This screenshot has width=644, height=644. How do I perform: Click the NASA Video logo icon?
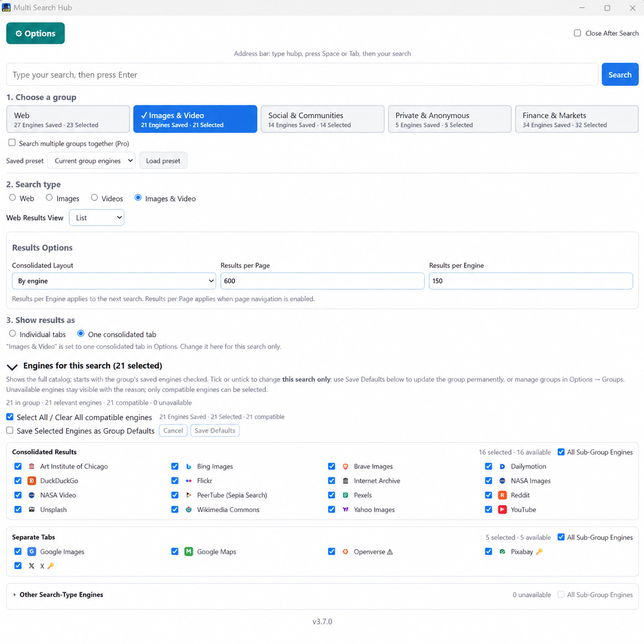[32, 495]
